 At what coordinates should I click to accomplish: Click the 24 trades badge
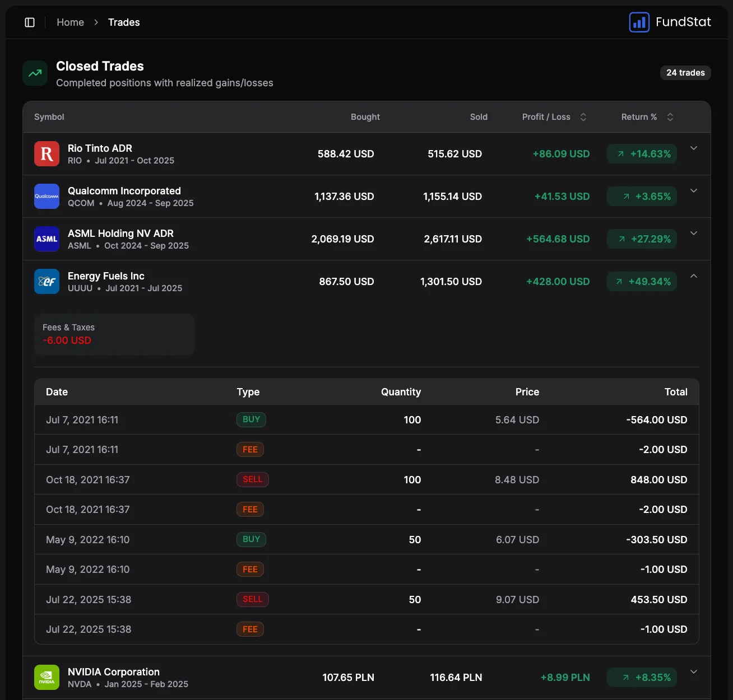(x=685, y=72)
